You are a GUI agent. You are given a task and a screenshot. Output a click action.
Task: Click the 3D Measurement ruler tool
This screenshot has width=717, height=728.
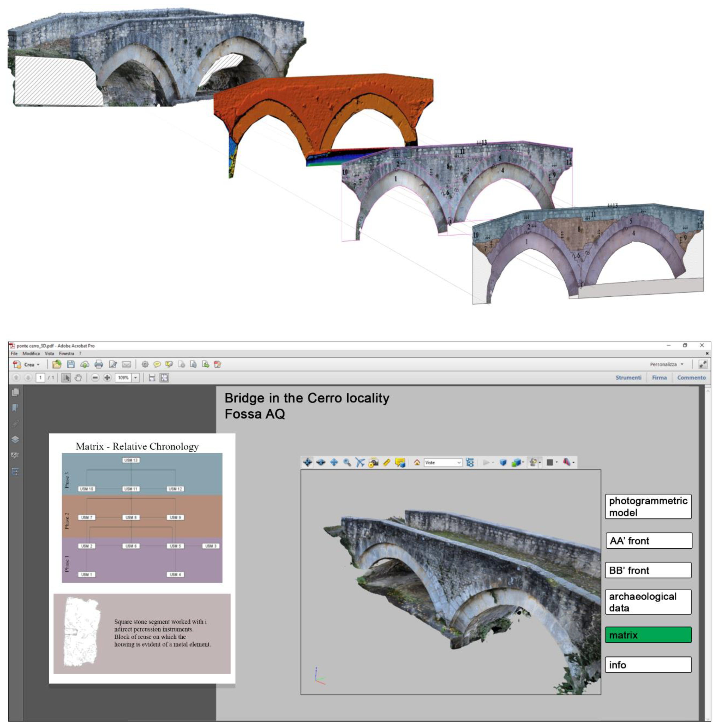coord(386,462)
